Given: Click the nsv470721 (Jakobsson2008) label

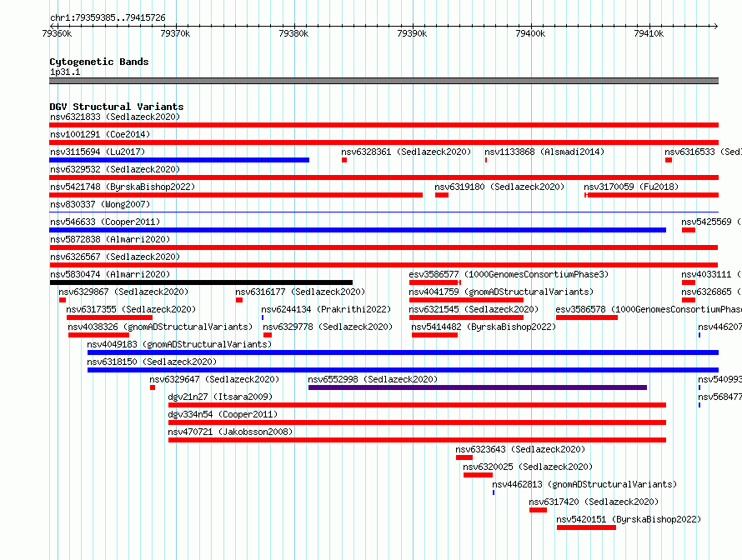Looking at the screenshot, I should (230, 432).
